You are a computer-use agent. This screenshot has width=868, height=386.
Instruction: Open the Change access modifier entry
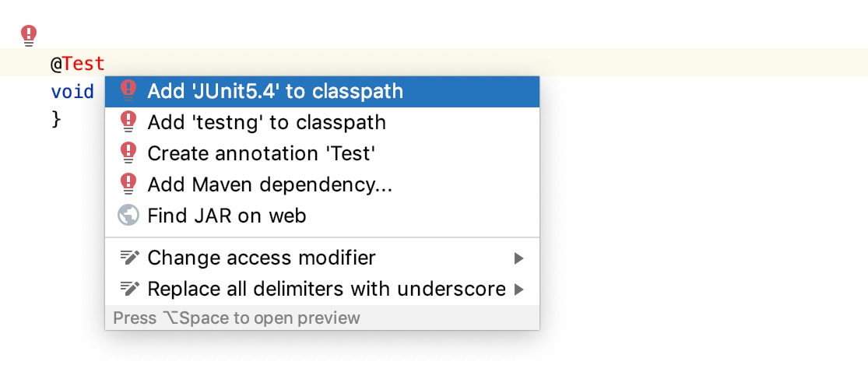322,258
